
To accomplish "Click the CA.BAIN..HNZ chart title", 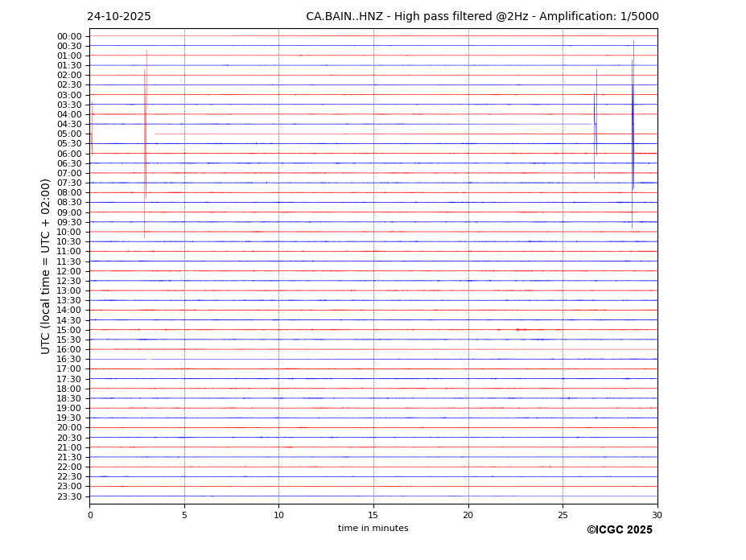I will click(x=481, y=17).
